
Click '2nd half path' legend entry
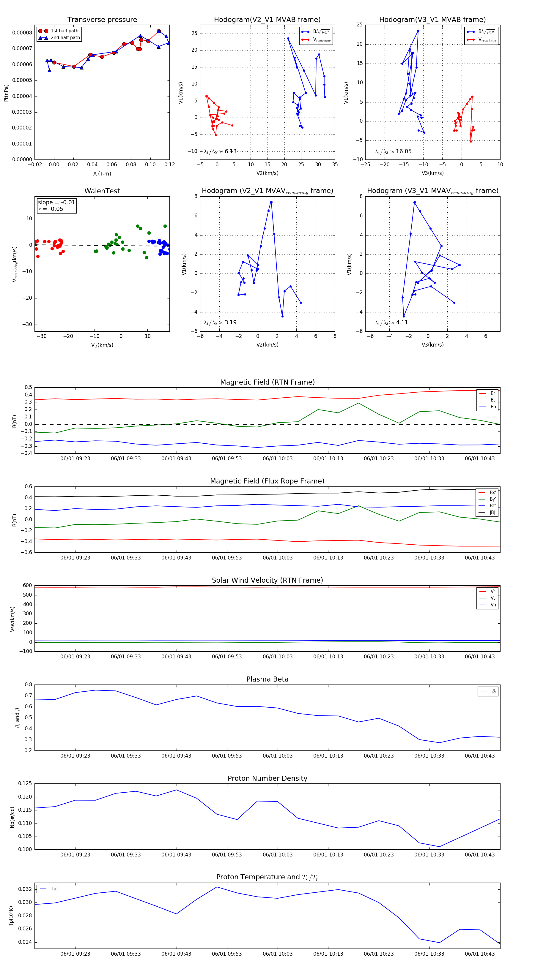[59, 38]
